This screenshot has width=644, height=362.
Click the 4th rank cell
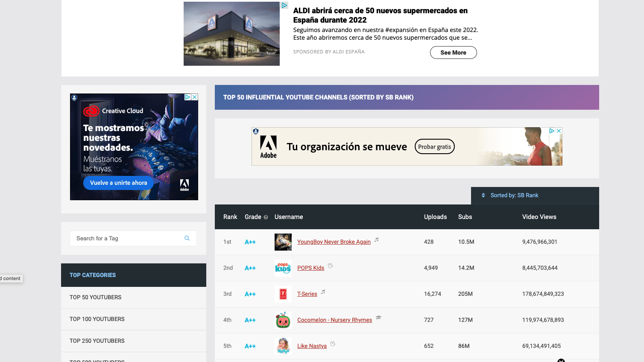point(228,320)
